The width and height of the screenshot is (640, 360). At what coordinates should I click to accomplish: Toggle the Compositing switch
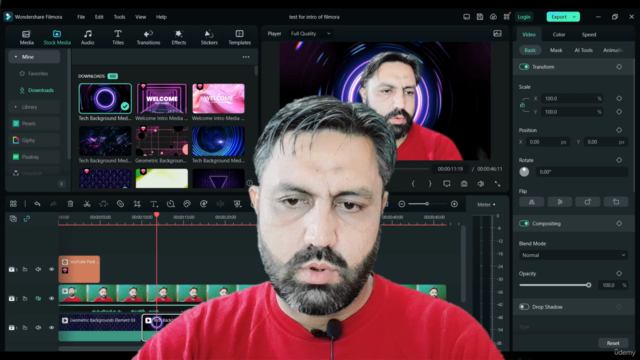[524, 223]
